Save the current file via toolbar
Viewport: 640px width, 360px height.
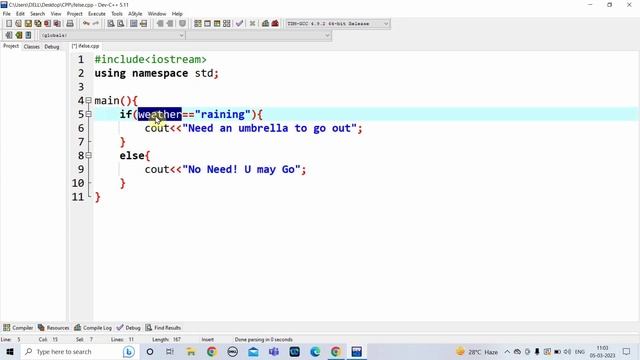pyautogui.click(x=28, y=24)
